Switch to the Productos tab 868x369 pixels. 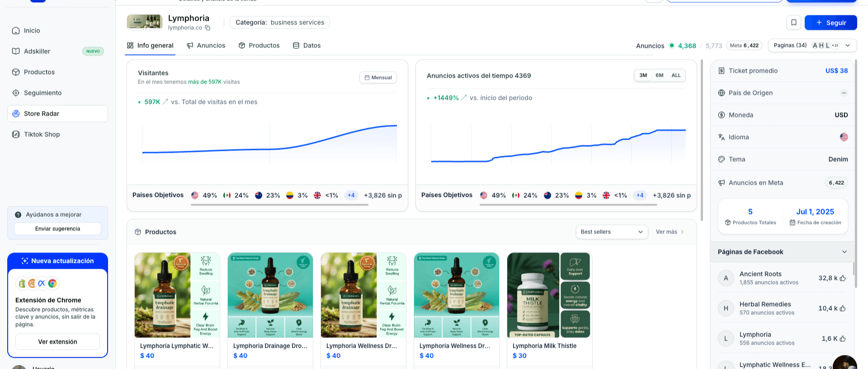pos(259,46)
